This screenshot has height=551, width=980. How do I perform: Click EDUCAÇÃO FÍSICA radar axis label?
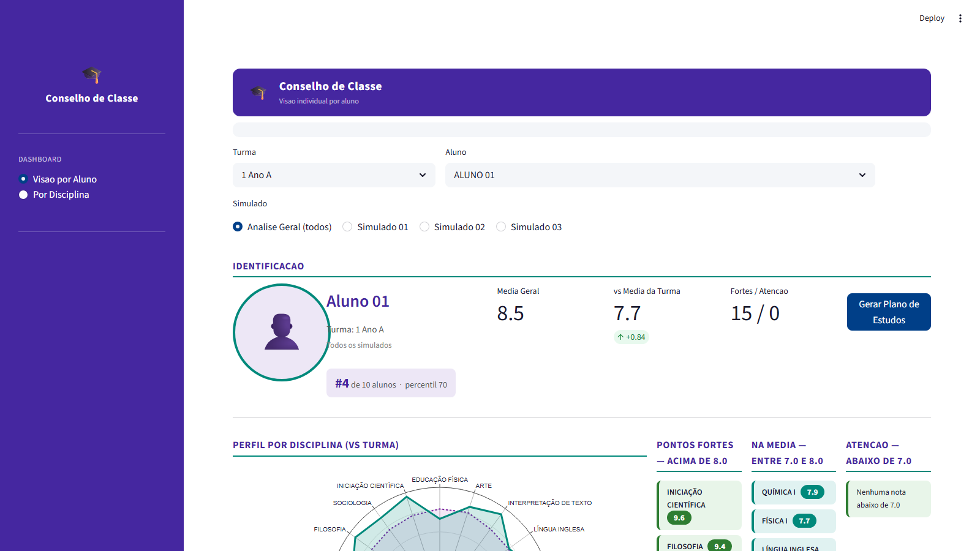pyautogui.click(x=440, y=479)
